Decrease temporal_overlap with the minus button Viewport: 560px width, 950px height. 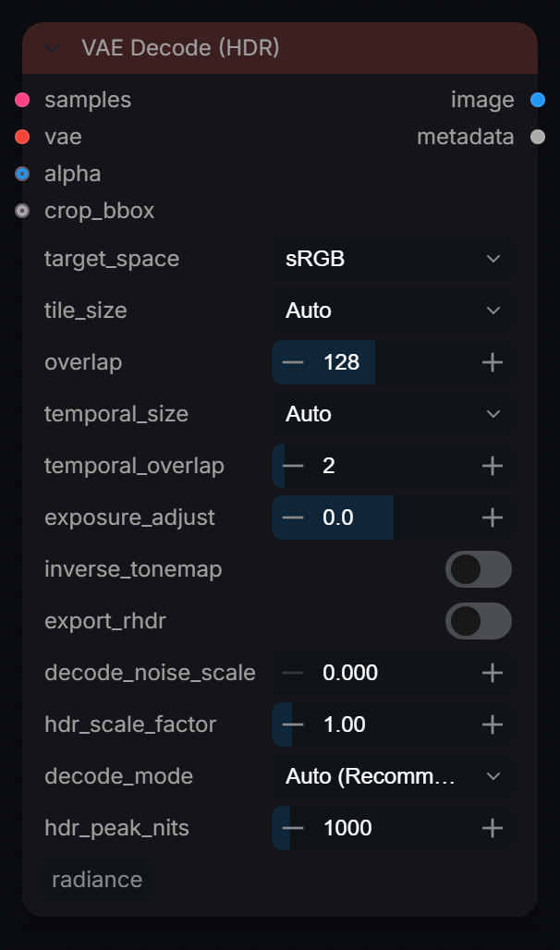pyautogui.click(x=293, y=466)
